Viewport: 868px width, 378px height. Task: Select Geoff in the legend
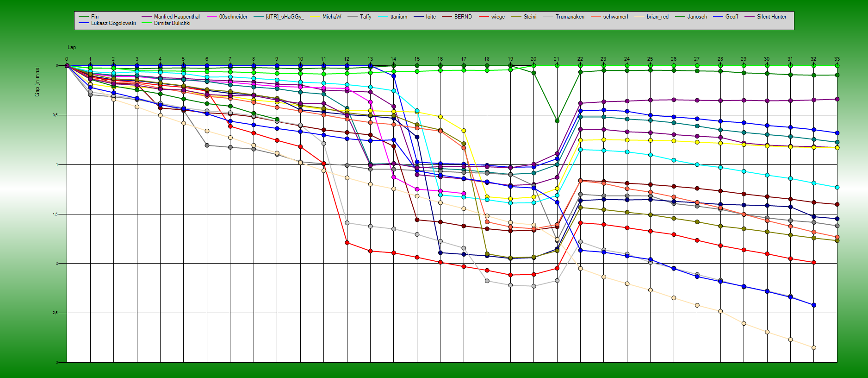(x=732, y=17)
